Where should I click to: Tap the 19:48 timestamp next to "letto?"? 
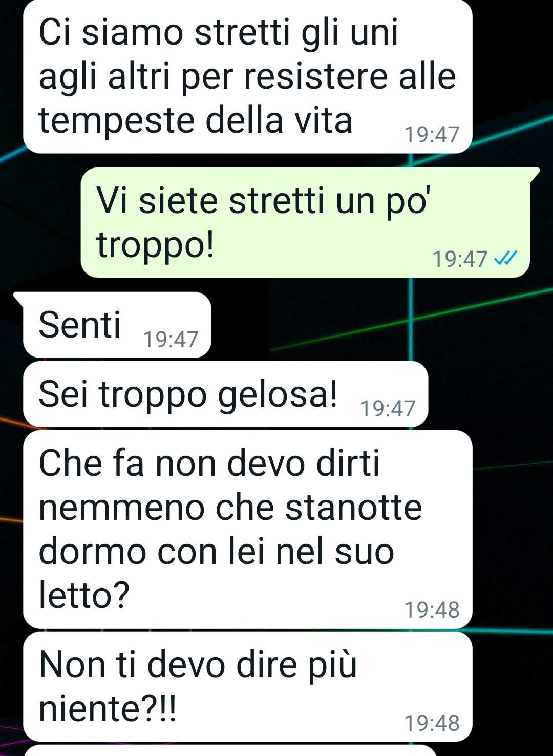(432, 610)
